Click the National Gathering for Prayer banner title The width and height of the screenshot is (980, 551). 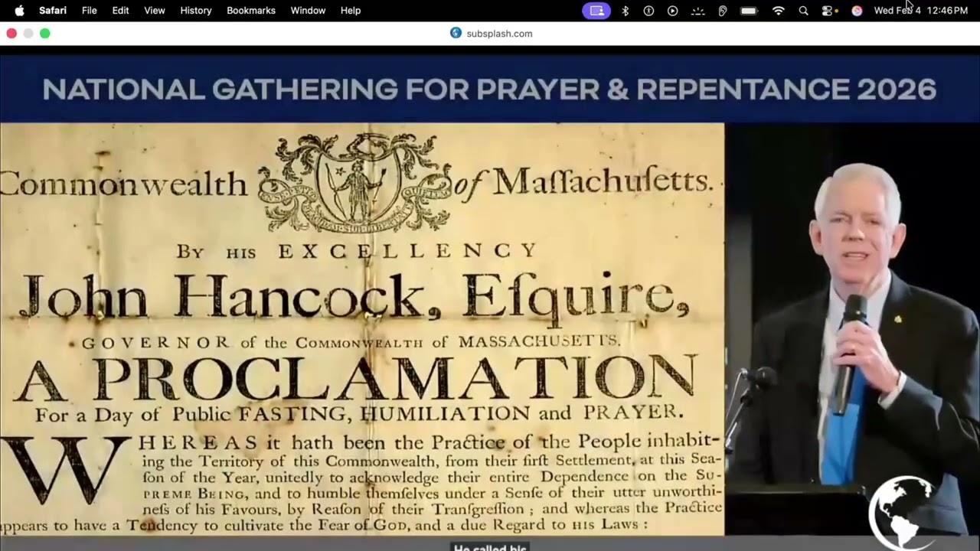tap(489, 90)
